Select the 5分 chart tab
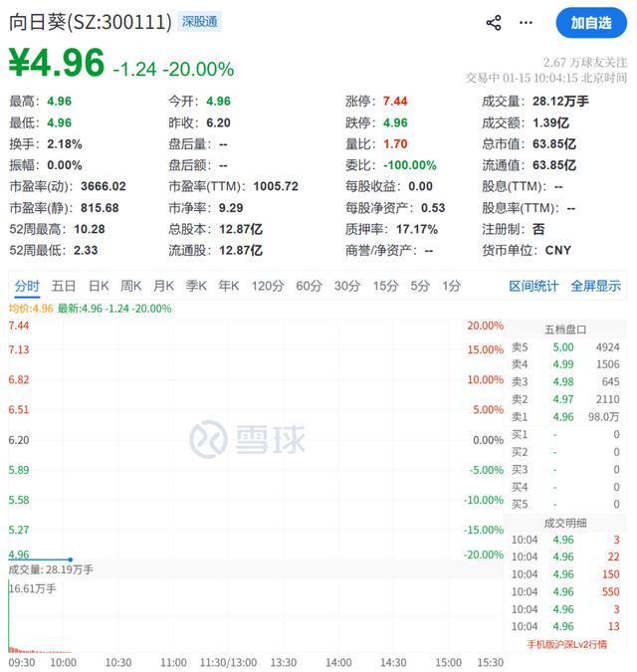The width and height of the screenshot is (637, 672). pos(420,286)
